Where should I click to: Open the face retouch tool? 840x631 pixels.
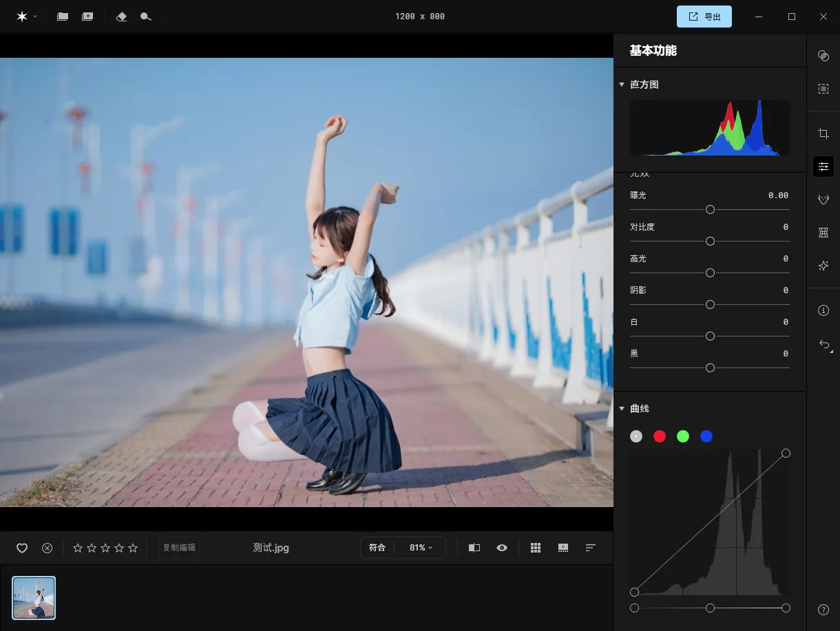coord(823,200)
